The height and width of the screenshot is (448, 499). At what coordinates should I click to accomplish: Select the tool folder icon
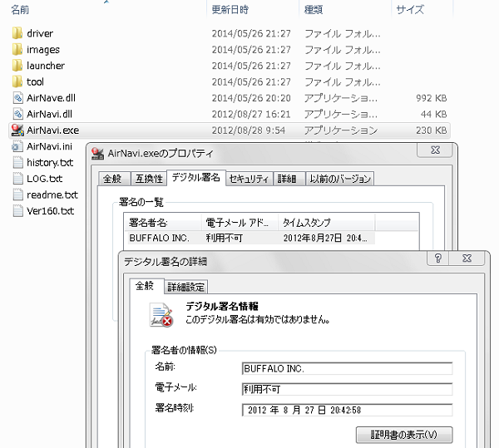pos(17,81)
